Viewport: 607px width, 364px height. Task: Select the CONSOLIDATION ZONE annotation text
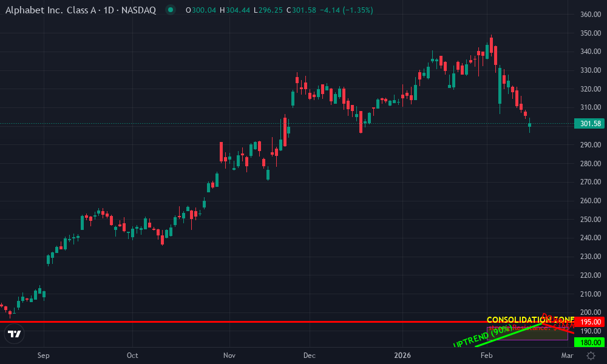coord(531,319)
